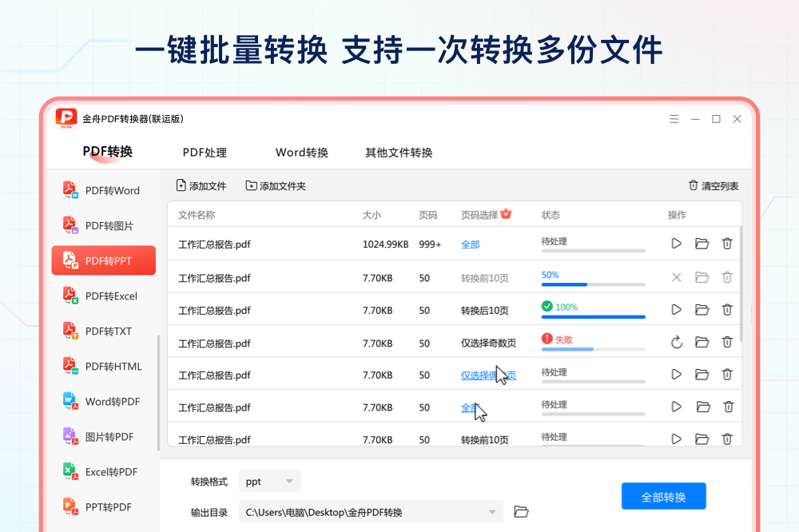The image size is (799, 532).
Task: Click the retry icon on the failed row
Action: [x=677, y=342]
